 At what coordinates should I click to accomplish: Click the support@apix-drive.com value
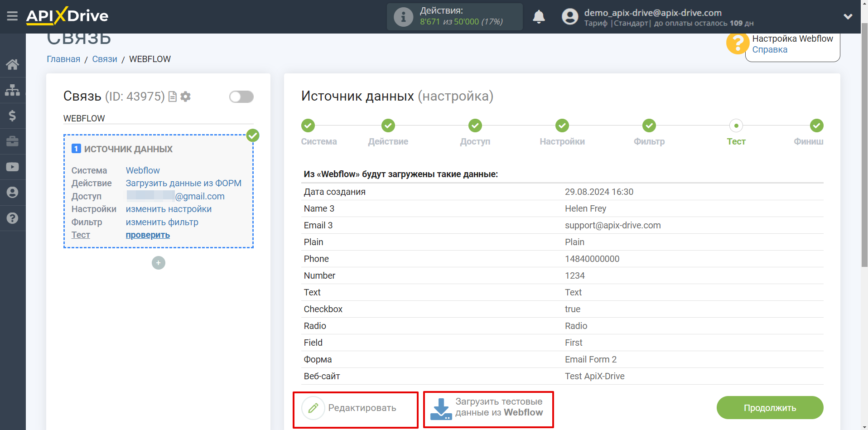point(612,225)
